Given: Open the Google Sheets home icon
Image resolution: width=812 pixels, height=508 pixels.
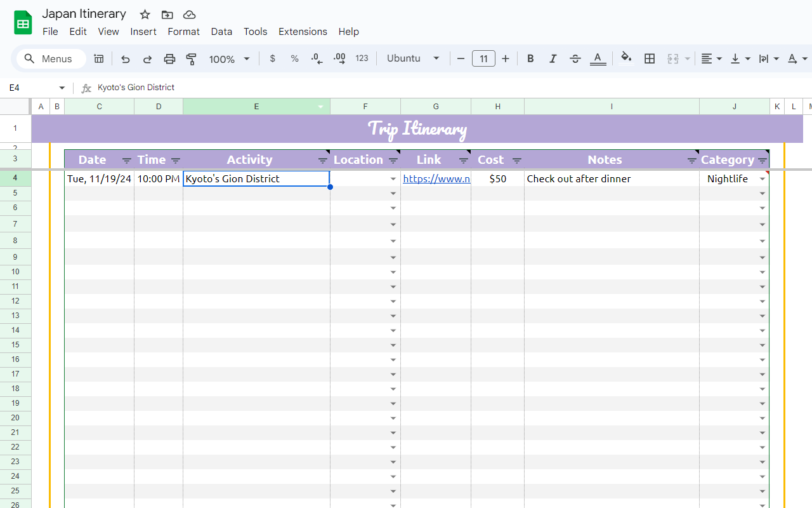Looking at the screenshot, I should coord(23,23).
